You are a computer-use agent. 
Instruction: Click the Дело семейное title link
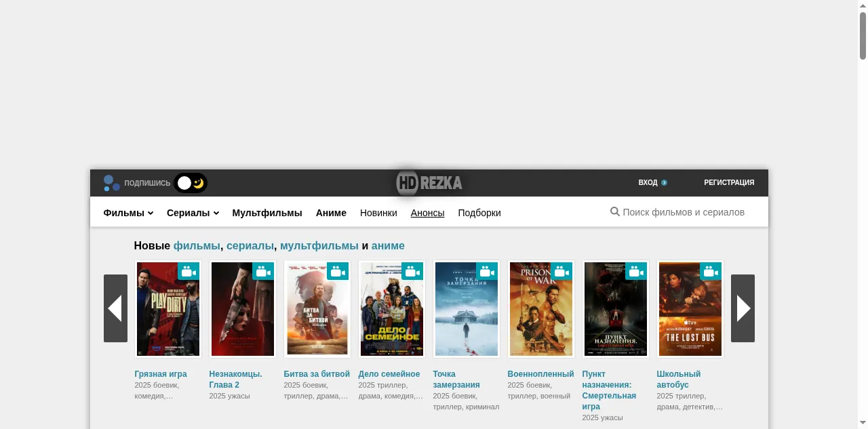389,374
